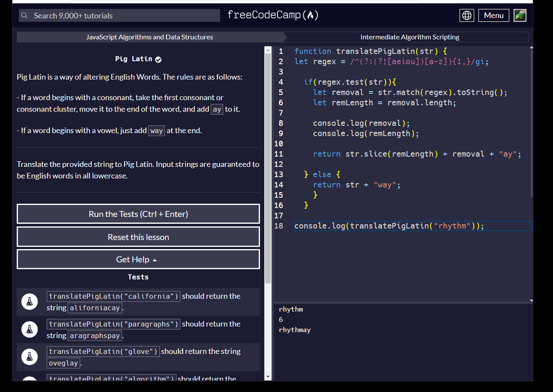553x392 pixels.
Task: Click the glove test flask icon
Action: (x=29, y=357)
